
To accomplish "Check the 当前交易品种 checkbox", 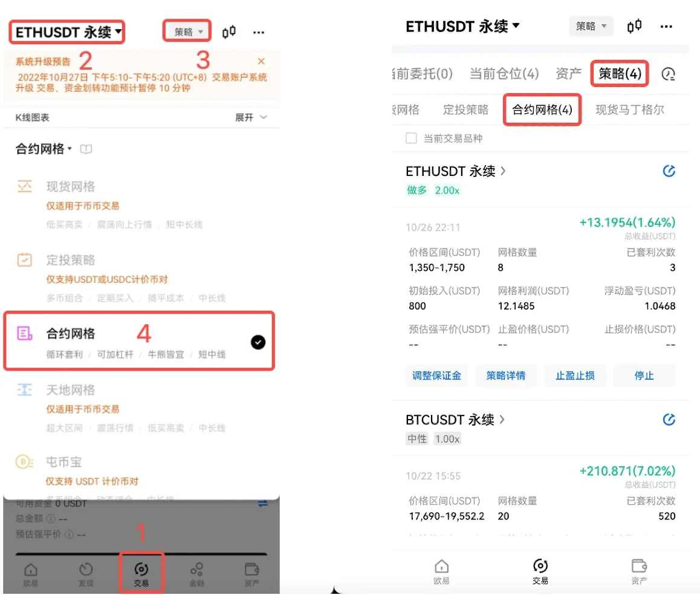I will click(411, 138).
